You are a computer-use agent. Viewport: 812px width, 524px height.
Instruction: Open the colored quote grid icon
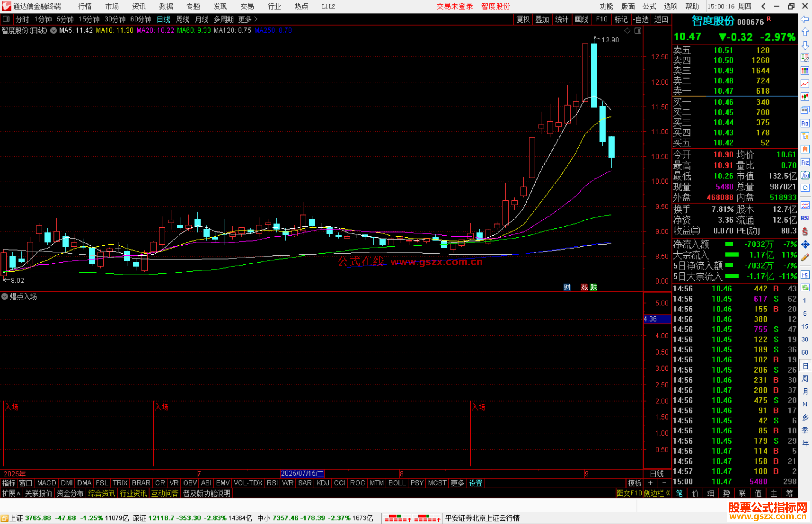tap(805, 71)
